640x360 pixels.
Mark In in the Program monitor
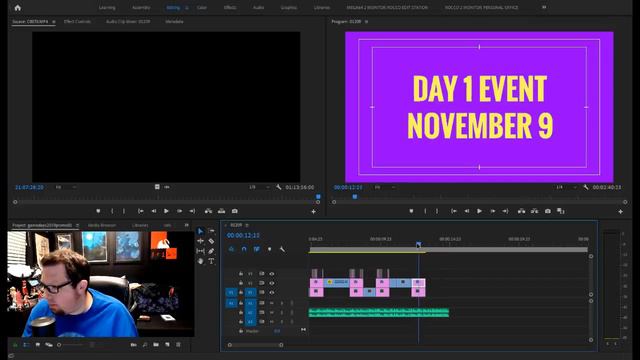[x=425, y=211]
